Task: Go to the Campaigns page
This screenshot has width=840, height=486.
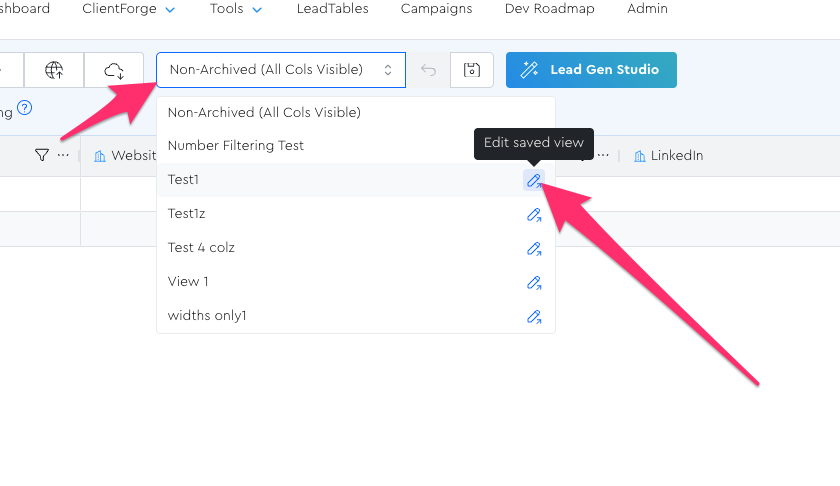Action: [x=436, y=9]
